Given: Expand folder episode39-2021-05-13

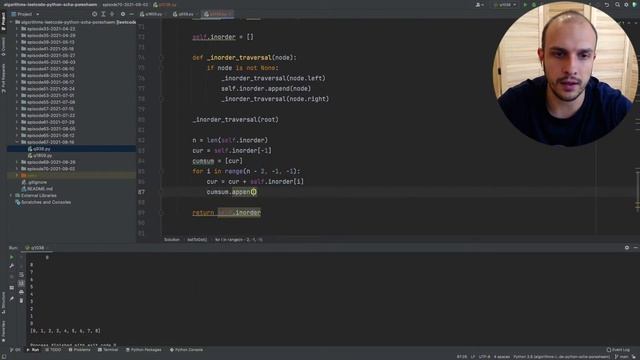Looking at the screenshot, I should click(17, 42).
